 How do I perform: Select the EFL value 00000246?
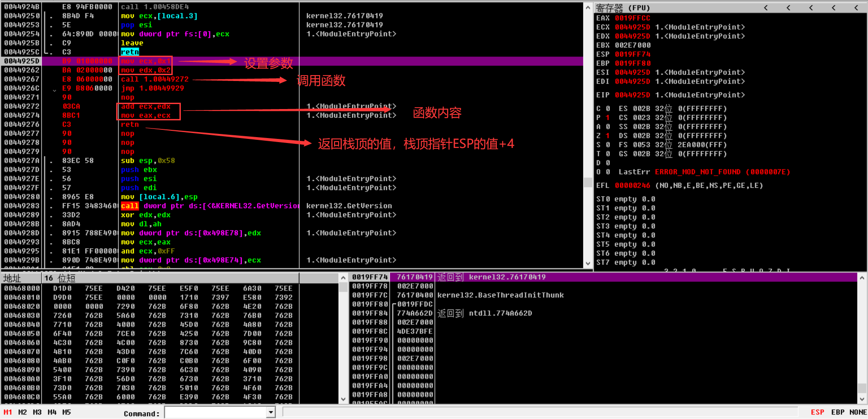click(x=632, y=186)
